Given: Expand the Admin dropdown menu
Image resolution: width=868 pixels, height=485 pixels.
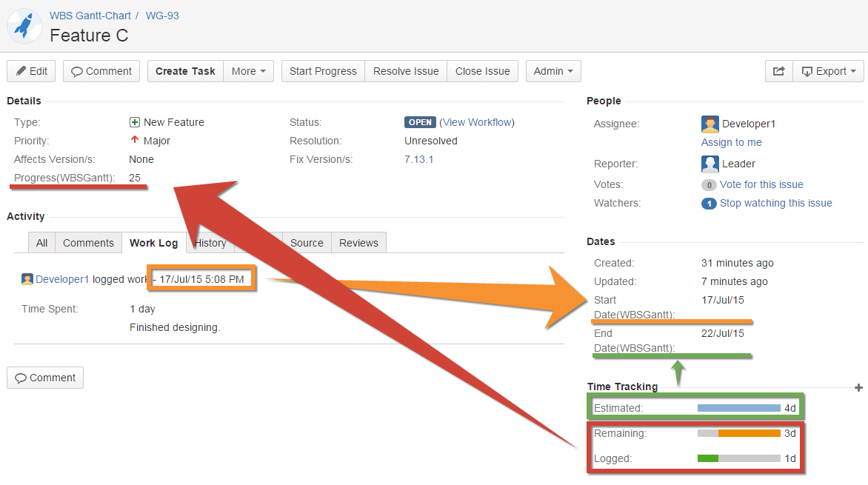Looking at the screenshot, I should pyautogui.click(x=553, y=71).
